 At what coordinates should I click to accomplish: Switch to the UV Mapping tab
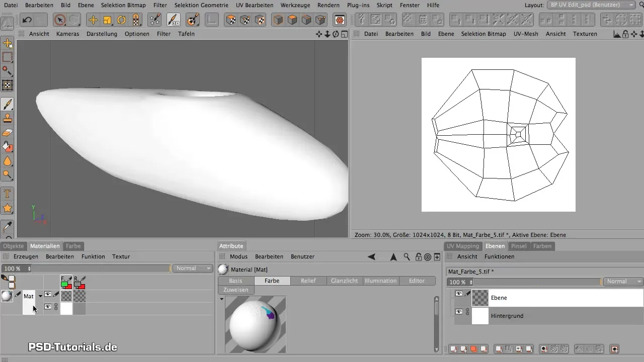tap(463, 246)
